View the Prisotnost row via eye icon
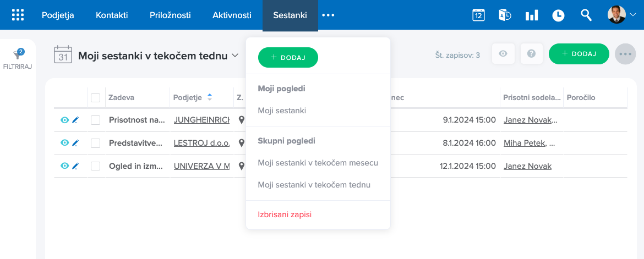The height and width of the screenshot is (259, 644). [x=64, y=120]
